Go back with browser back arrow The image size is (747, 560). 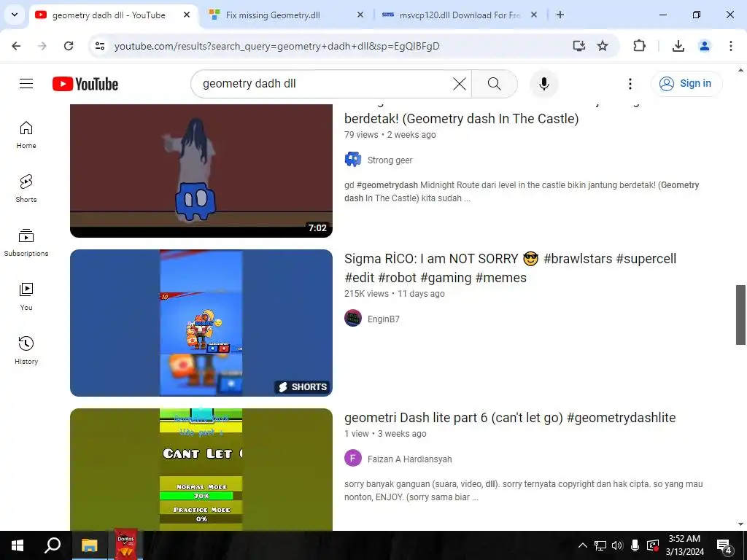16,46
